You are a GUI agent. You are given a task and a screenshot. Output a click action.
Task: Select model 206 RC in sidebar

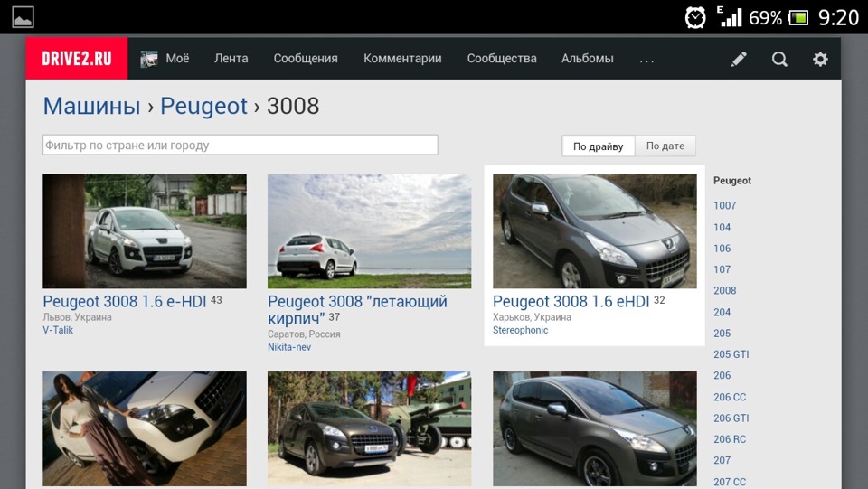(730, 438)
